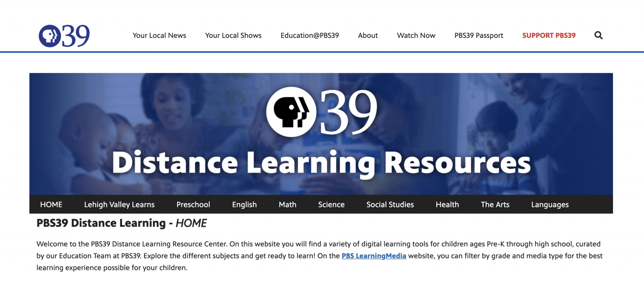Screen dimensions: 644x282
Task: Click the welcome paragraph's first line
Action: [x=318, y=244]
